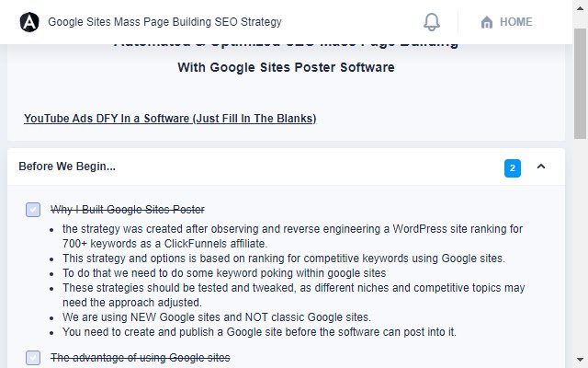Uncheck the "Why I Built Google Sites Poster" checkbox

pyautogui.click(x=33, y=210)
